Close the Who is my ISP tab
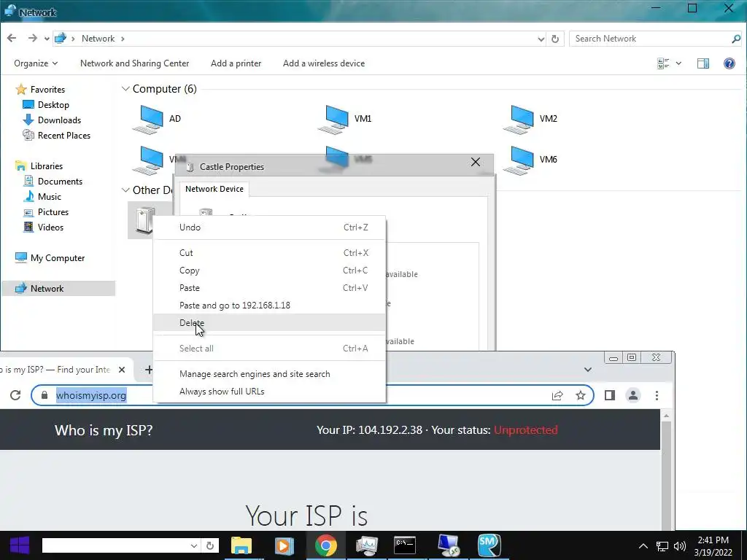747x560 pixels. (122, 370)
